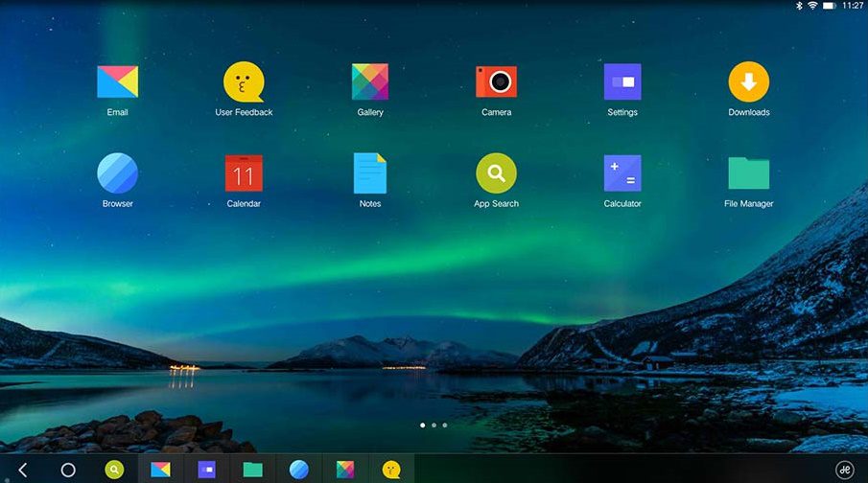Switch to File Manager in the taskbar
The image size is (868, 483).
click(x=252, y=471)
